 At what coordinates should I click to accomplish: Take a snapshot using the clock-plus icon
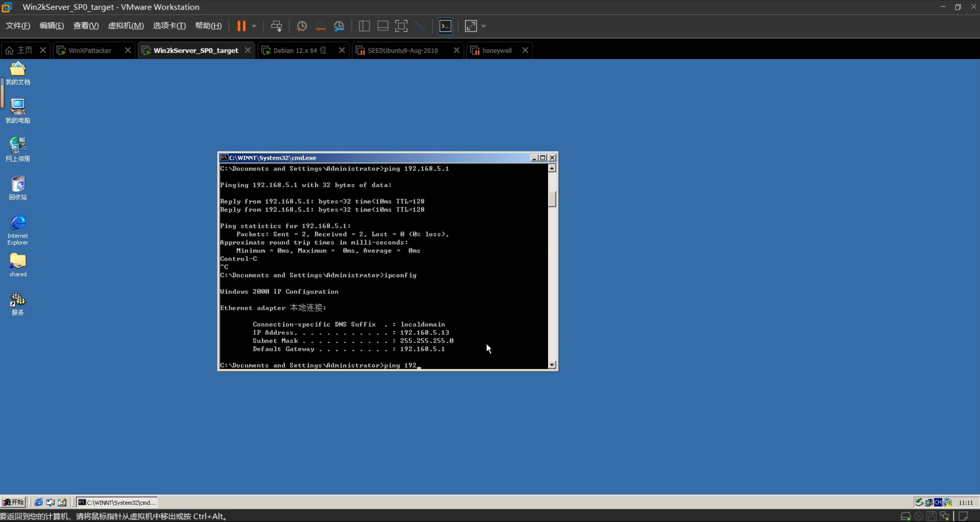click(302, 26)
